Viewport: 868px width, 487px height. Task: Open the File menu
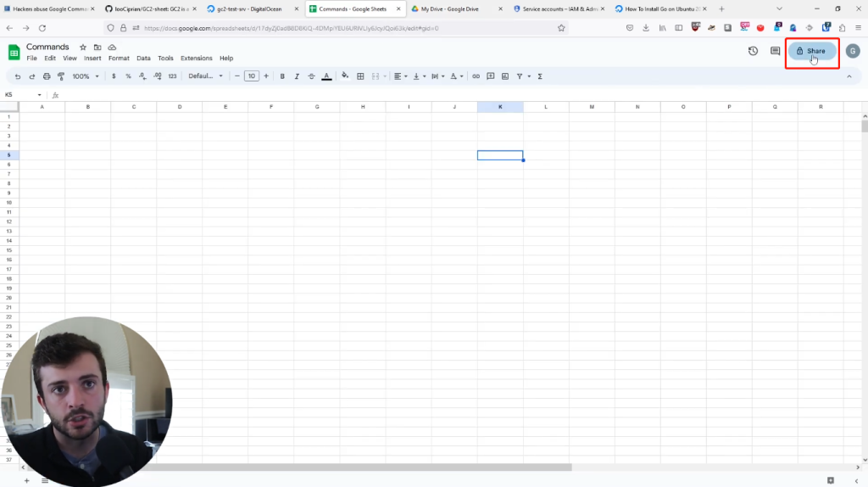(31, 59)
